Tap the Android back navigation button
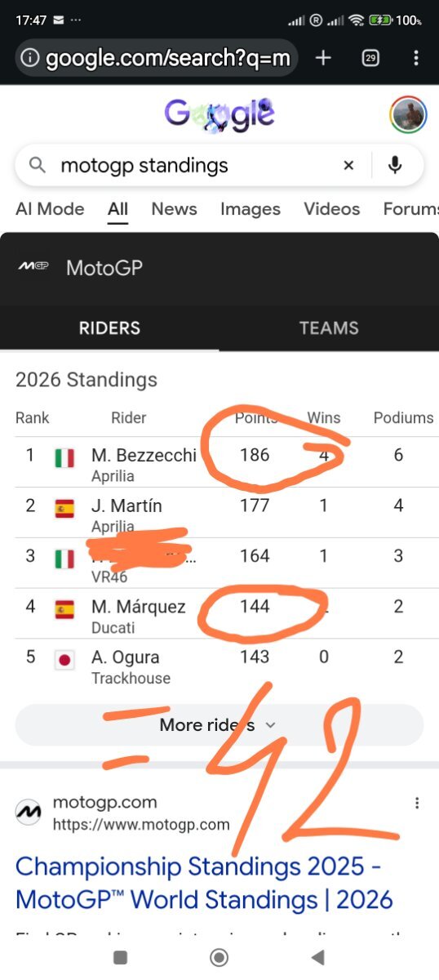 [x=318, y=958]
